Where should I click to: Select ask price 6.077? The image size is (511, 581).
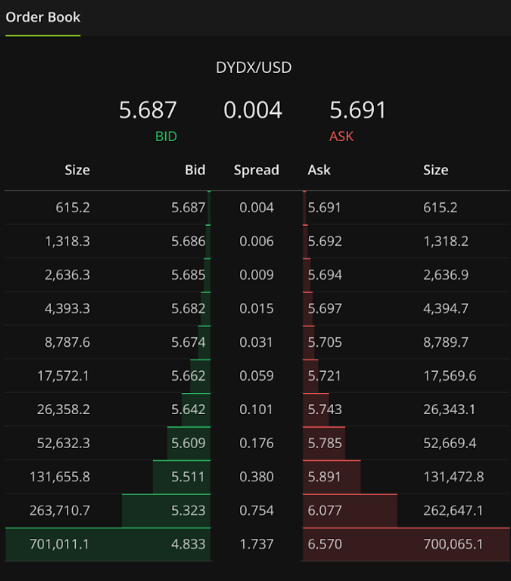point(325,511)
